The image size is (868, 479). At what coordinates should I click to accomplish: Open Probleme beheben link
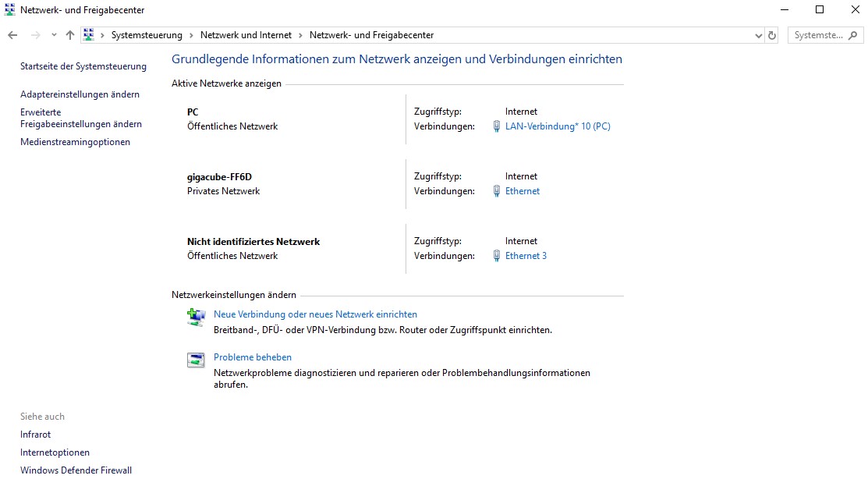coord(253,357)
